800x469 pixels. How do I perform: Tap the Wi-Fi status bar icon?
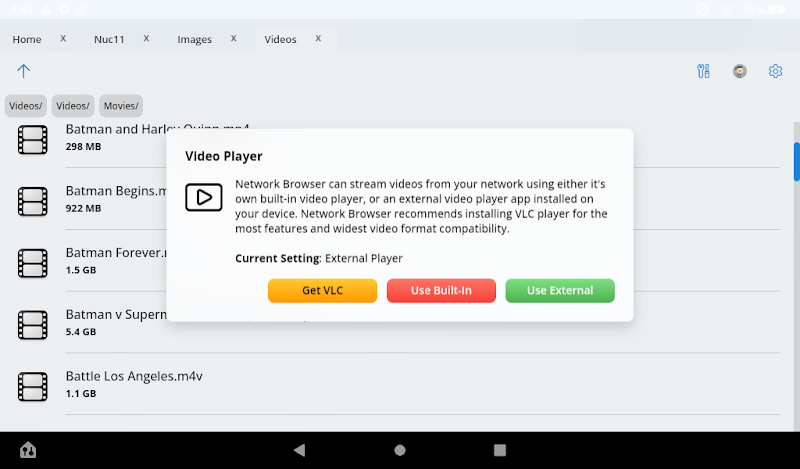(726, 9)
